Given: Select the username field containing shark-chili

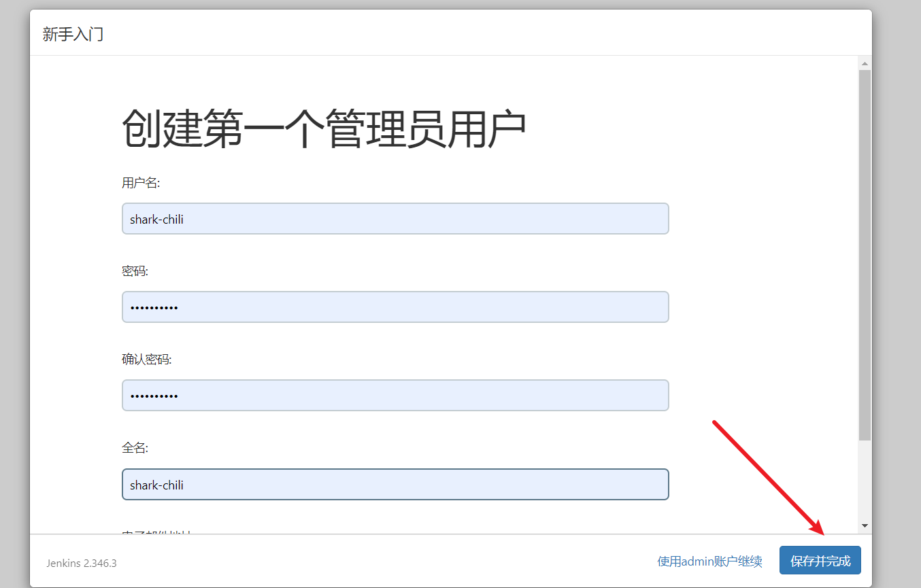Looking at the screenshot, I should (395, 218).
